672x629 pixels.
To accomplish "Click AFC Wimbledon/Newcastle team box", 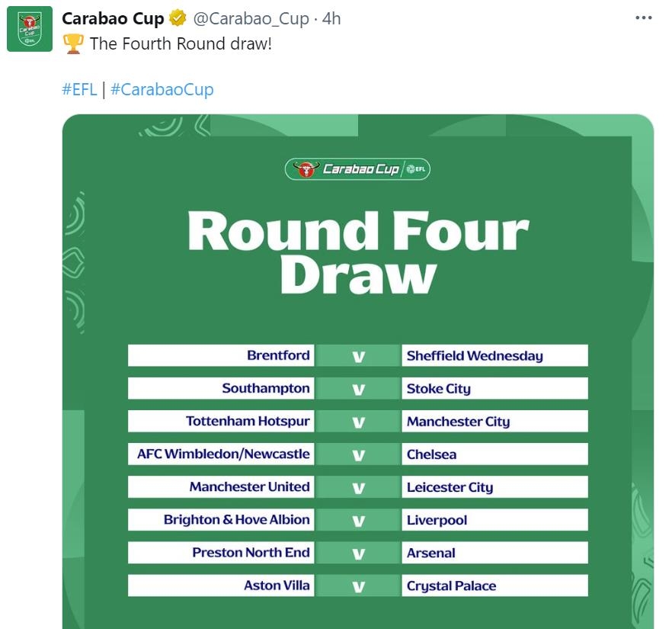I will coord(223,454).
